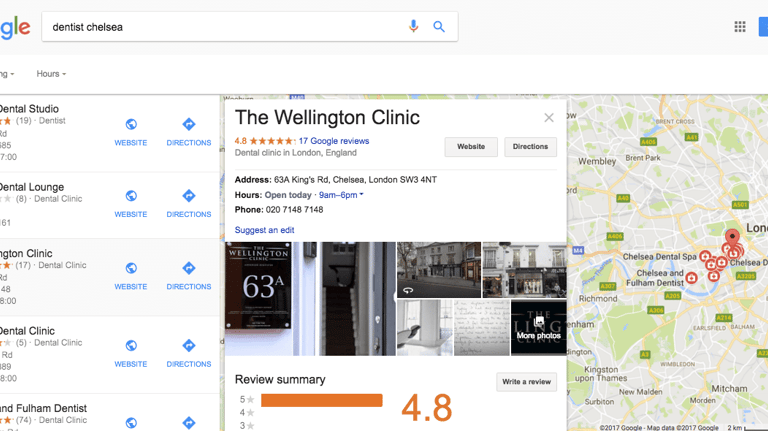The height and width of the screenshot is (431, 768).
Task: Open the 17 Google reviews link
Action: tap(334, 141)
